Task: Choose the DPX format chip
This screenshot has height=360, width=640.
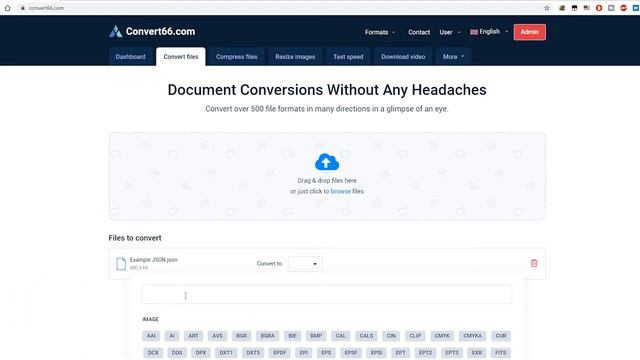Action: 201,353
